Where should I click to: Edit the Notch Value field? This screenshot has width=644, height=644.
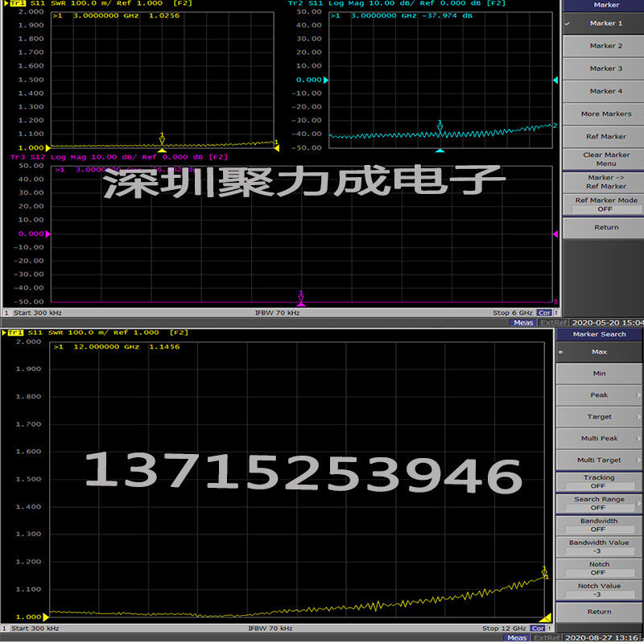click(599, 590)
